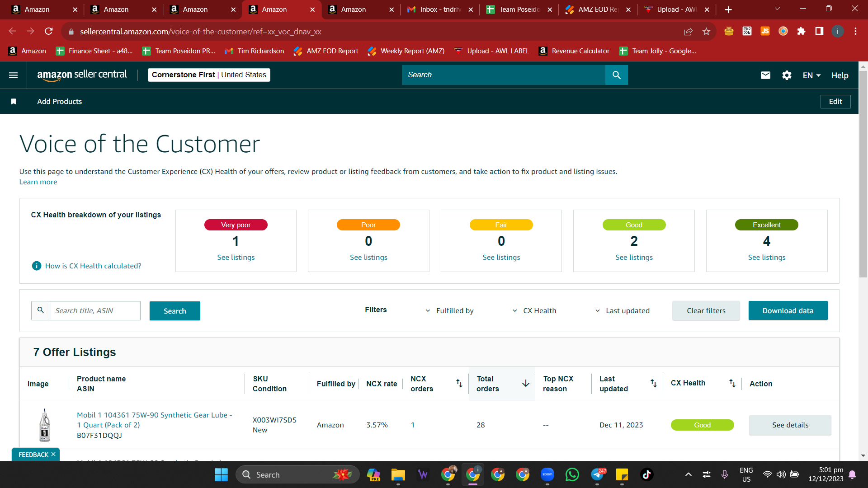Screen dimensions: 868x488
Task: Open the Learn more link
Action: [38, 182]
